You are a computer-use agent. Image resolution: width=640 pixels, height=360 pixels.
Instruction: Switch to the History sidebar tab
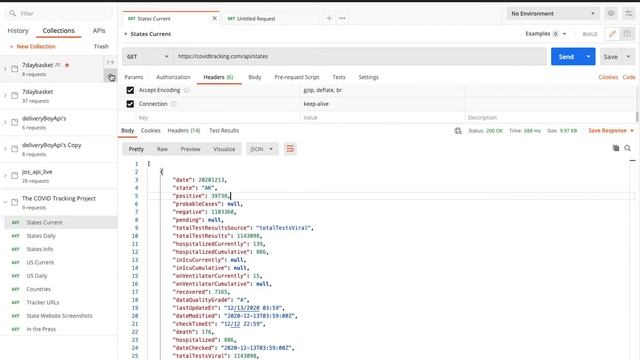tap(18, 31)
